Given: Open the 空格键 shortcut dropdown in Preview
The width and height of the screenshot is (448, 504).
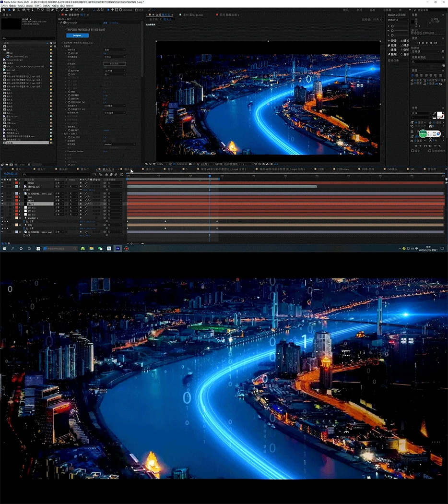Looking at the screenshot, I should (x=426, y=51).
